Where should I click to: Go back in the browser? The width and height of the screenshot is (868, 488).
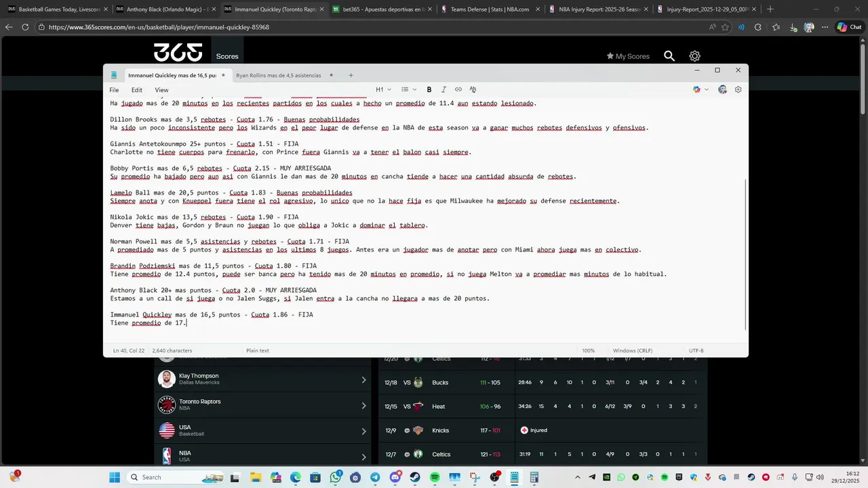click(9, 27)
